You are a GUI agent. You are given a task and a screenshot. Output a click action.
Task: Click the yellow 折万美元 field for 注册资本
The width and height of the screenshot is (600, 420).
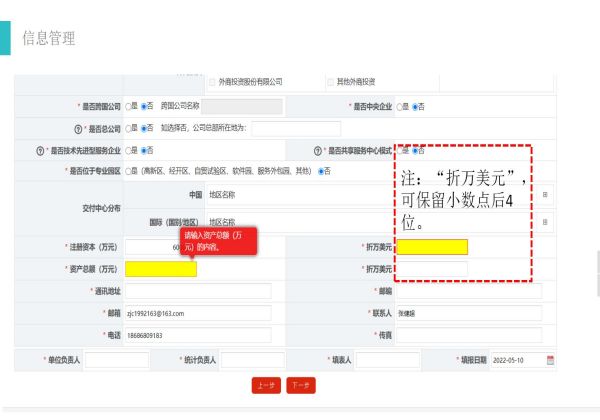(x=431, y=247)
